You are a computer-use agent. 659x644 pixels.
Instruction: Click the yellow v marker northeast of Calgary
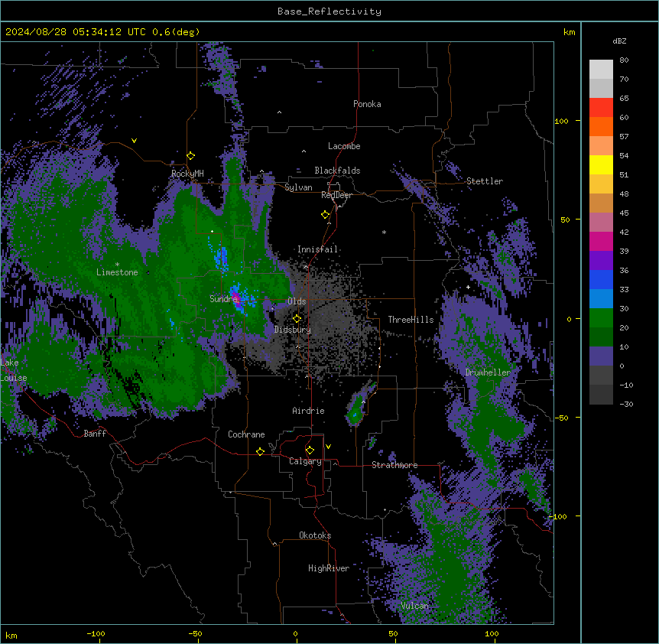pos(328,447)
